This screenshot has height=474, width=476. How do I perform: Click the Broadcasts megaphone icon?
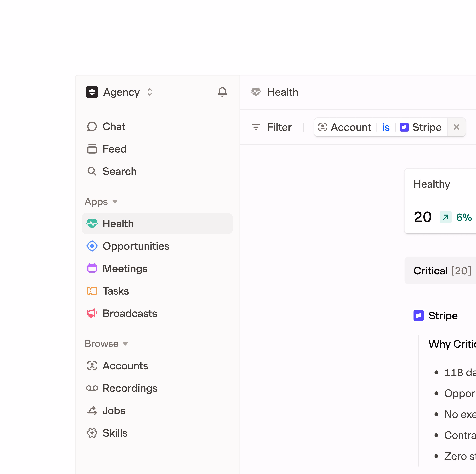(x=92, y=313)
